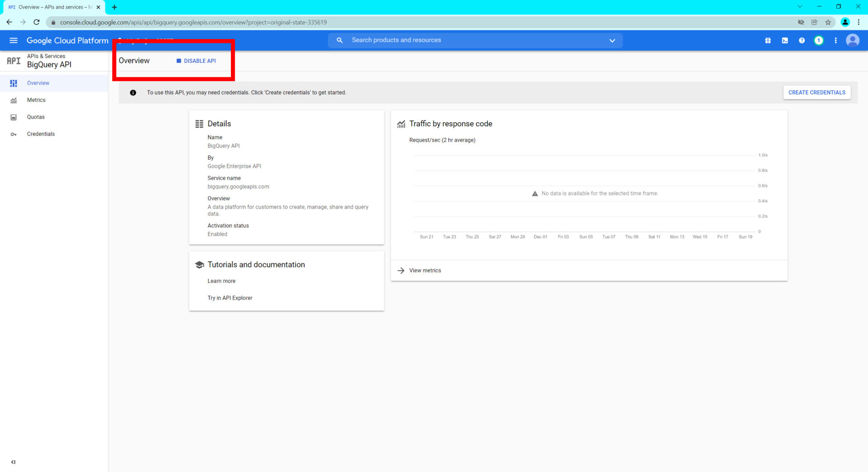
Task: Select Overview in the sidebar
Action: click(x=54, y=83)
